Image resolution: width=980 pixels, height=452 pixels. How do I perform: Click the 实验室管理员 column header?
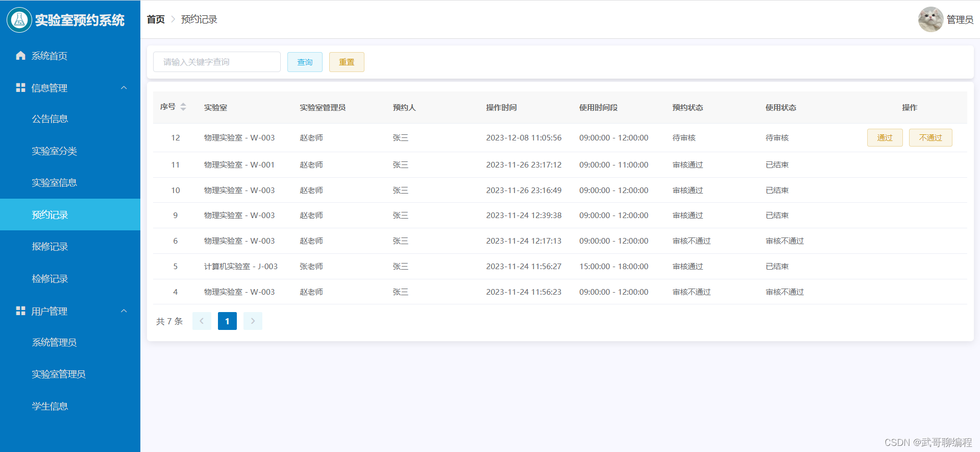click(323, 107)
